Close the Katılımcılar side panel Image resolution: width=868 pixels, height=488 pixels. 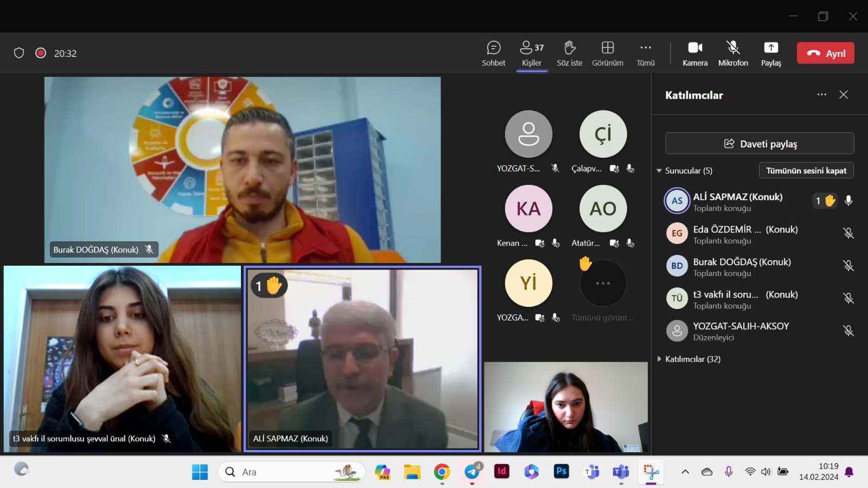click(x=843, y=95)
